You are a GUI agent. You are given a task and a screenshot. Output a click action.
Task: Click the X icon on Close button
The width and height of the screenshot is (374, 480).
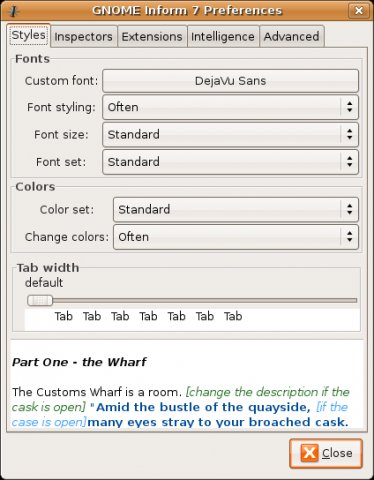[x=309, y=453]
